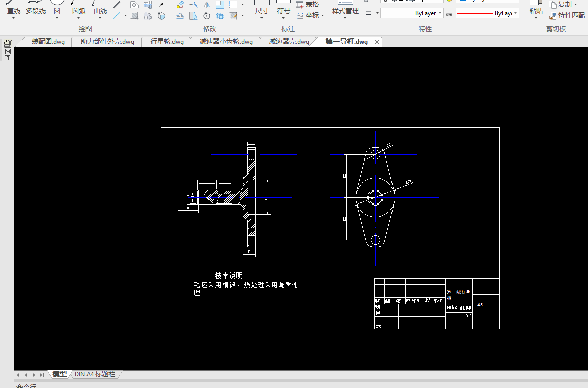Expand the 圆 dropdown arrow
The width and height of the screenshot is (588, 388).
coord(57,17)
